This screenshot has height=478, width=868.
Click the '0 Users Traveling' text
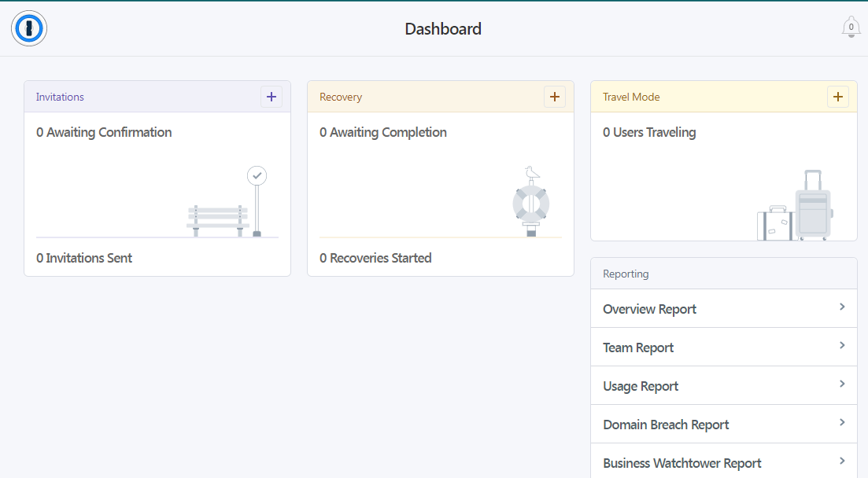(649, 132)
